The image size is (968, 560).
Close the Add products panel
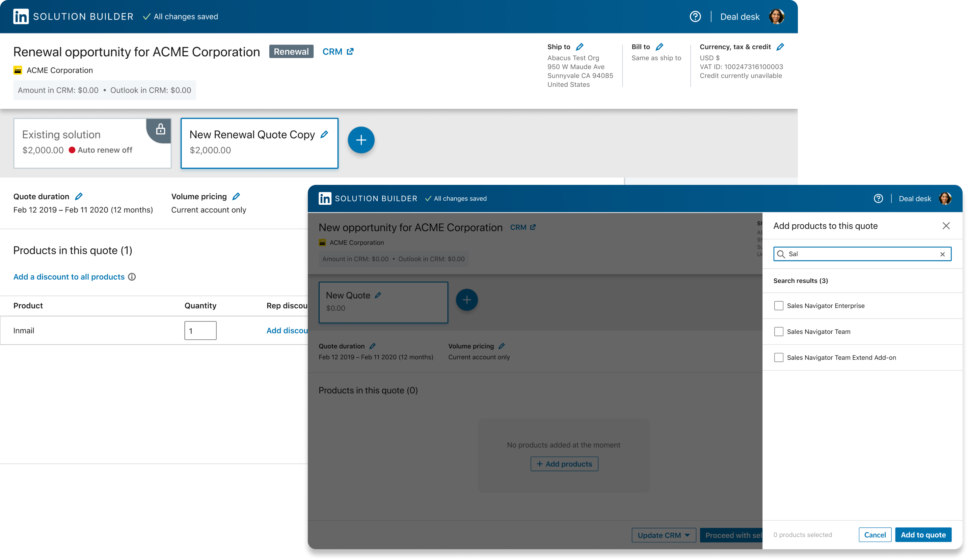[x=946, y=226]
